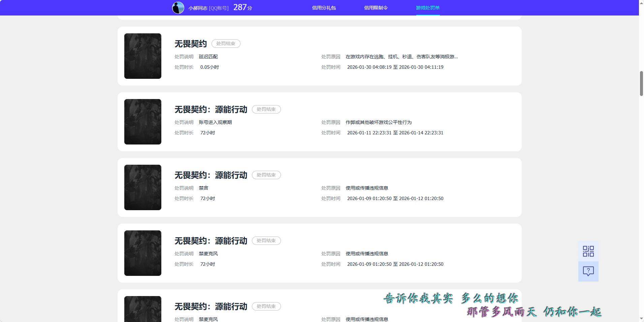
Task: Click the 287分 credit score display
Action: pos(242,7)
